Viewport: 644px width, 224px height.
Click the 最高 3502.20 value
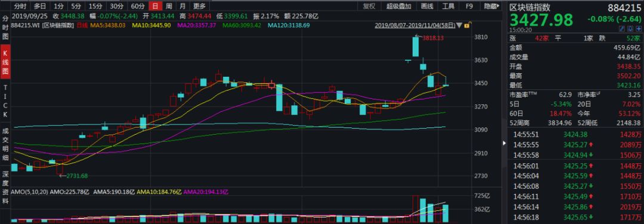[629, 76]
